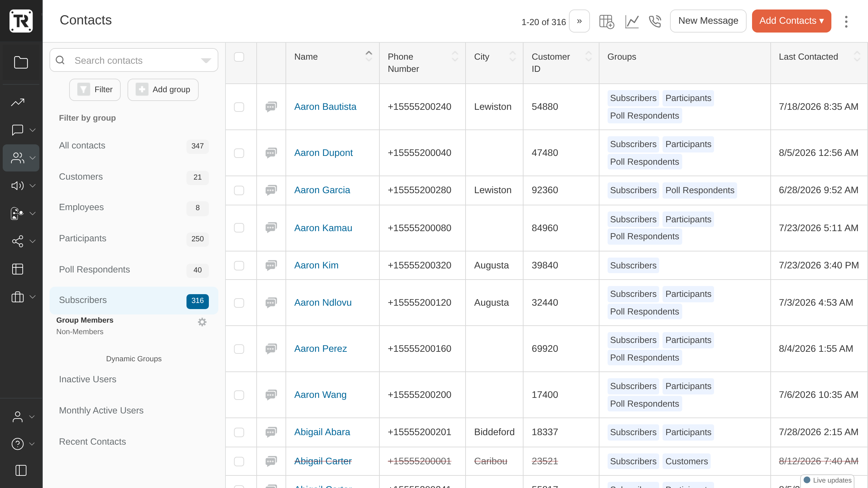Open the contacts chart graph icon

pos(632,21)
